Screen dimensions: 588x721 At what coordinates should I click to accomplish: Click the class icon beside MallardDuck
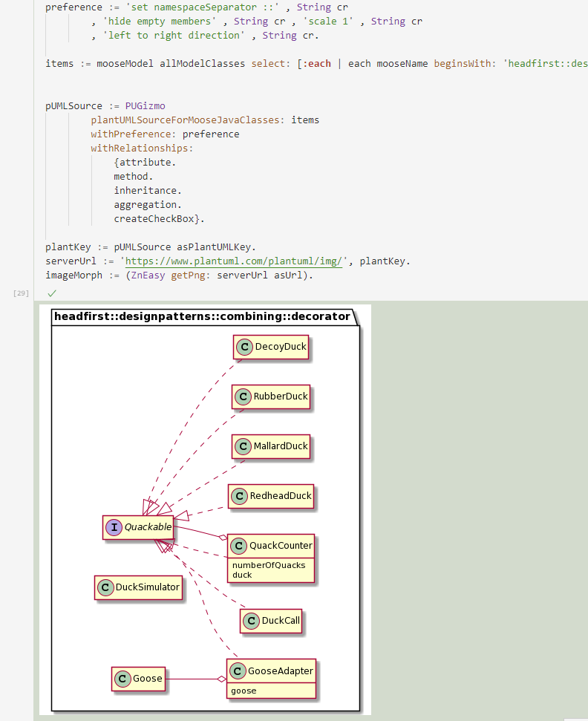pos(244,446)
